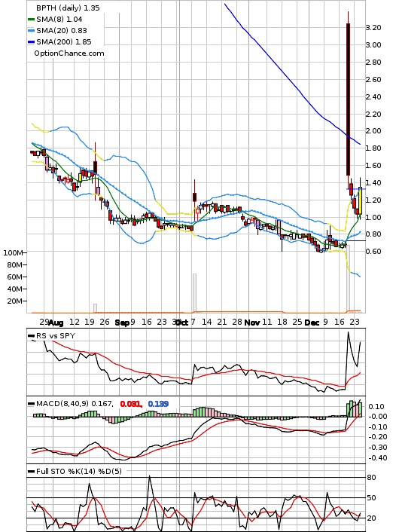The width and height of the screenshot is (396, 532).
Task: Click the dark blue SMA(200) legend swatch
Action: (31, 42)
